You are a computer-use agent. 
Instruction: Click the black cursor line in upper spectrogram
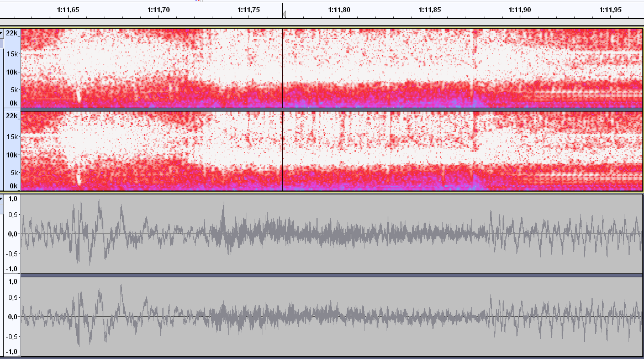pyautogui.click(x=283, y=66)
